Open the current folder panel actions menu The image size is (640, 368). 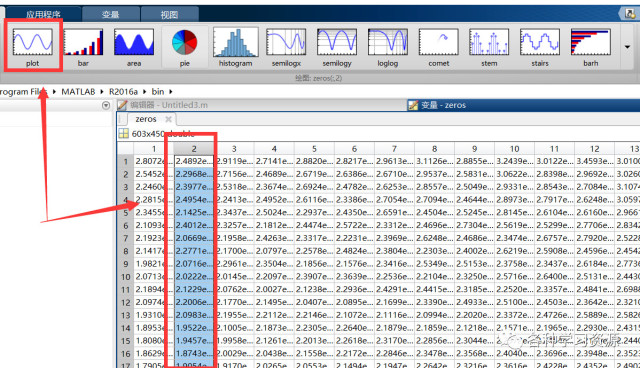tap(106, 105)
